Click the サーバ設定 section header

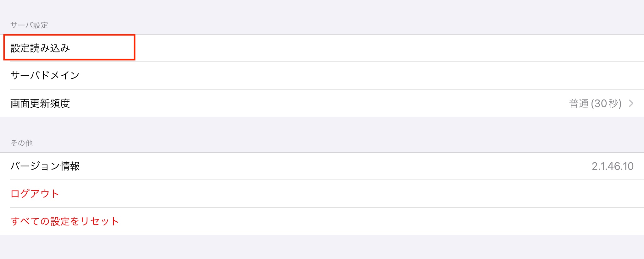(x=29, y=25)
